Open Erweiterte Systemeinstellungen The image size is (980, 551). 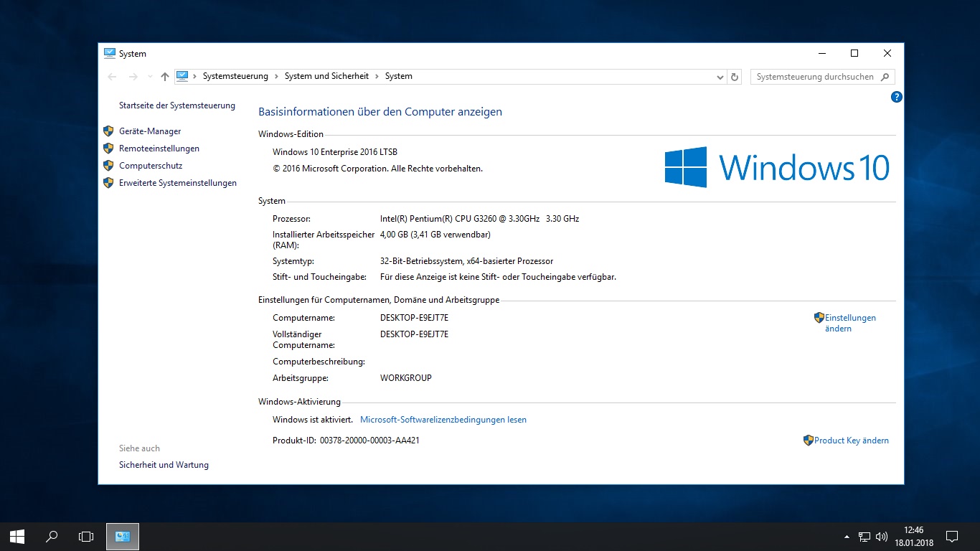[x=178, y=183]
